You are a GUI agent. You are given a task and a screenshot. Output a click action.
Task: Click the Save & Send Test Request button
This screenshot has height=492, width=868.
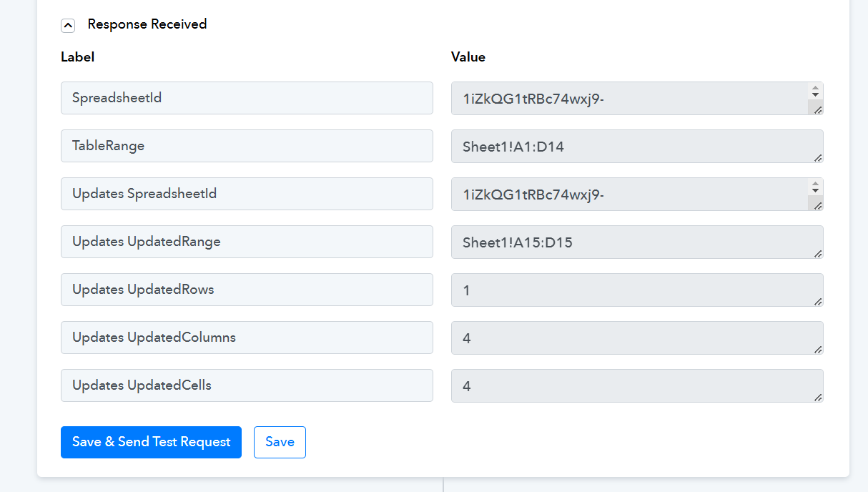[151, 442]
